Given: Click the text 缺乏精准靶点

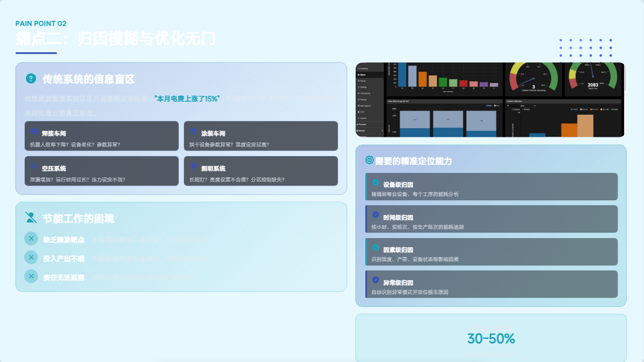Looking at the screenshot, I should (63, 240).
